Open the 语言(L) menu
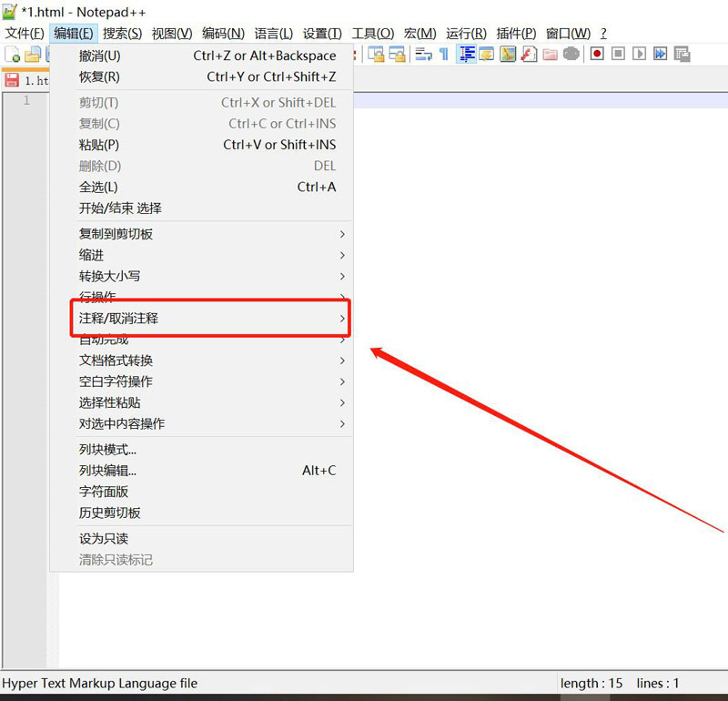728x701 pixels. coord(274,34)
